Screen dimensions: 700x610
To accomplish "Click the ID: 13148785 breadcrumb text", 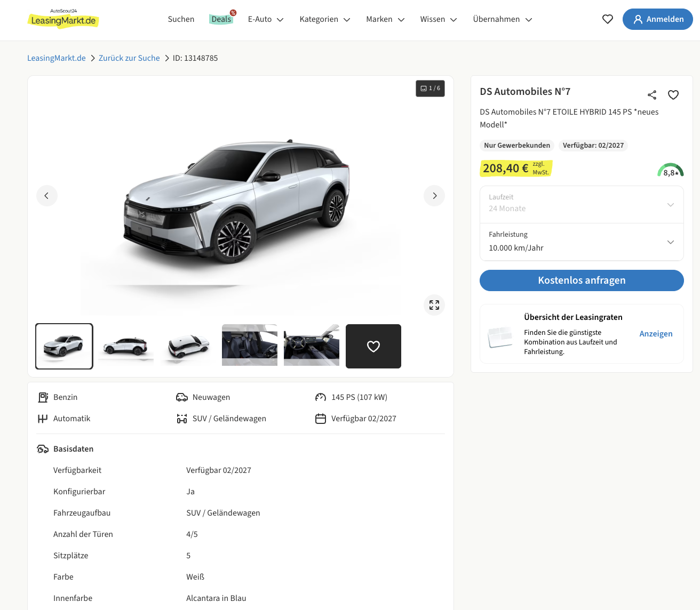I will (x=195, y=58).
